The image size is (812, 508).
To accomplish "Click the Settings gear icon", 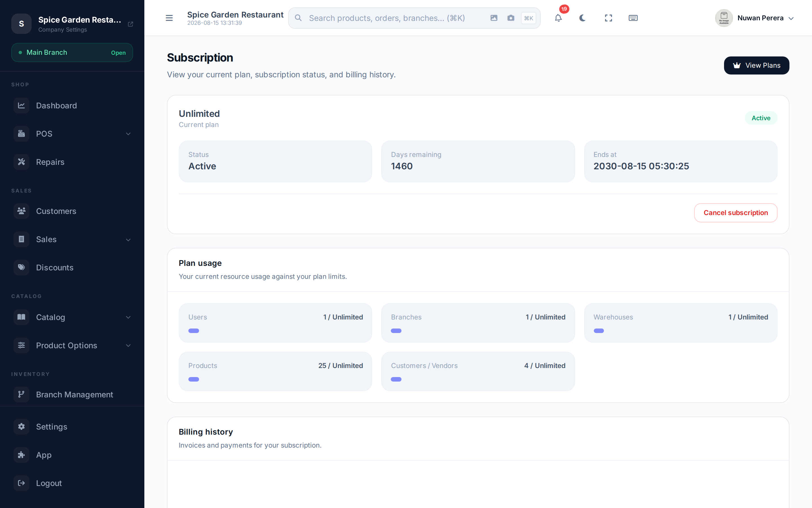I will 21,427.
